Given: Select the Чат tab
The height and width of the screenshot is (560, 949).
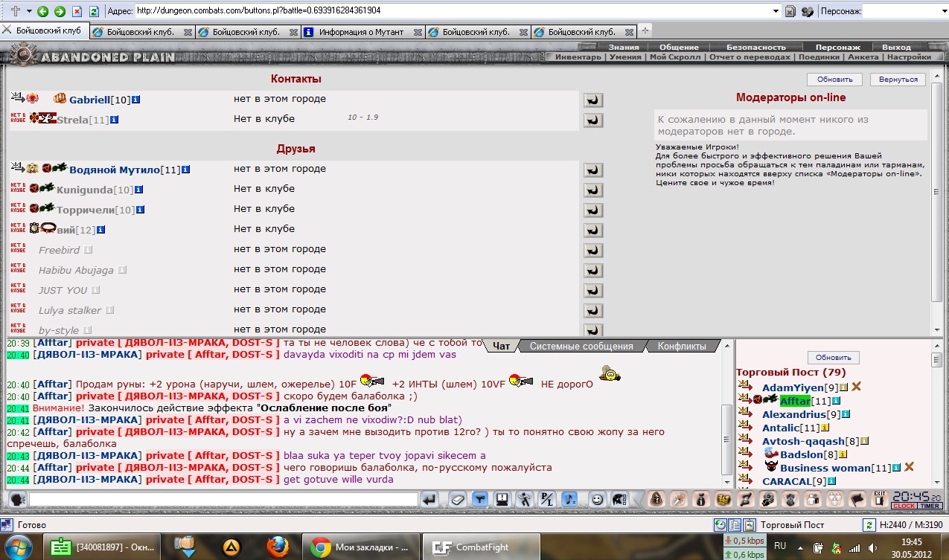Looking at the screenshot, I should pyautogui.click(x=501, y=347).
